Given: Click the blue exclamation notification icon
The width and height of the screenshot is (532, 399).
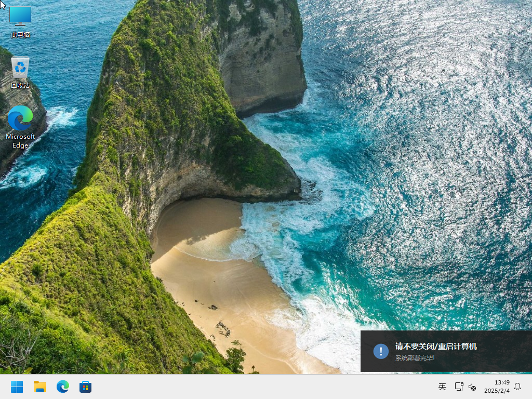Looking at the screenshot, I should click(381, 351).
